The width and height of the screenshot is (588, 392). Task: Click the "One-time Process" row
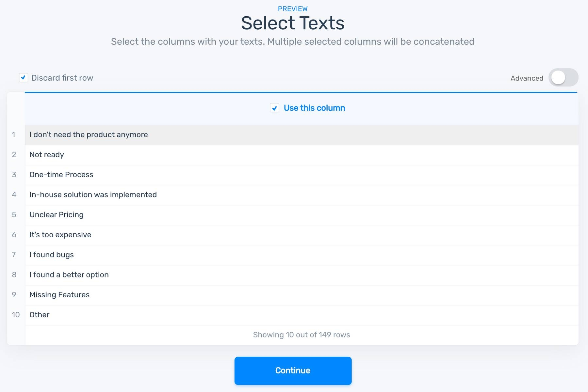pos(61,175)
